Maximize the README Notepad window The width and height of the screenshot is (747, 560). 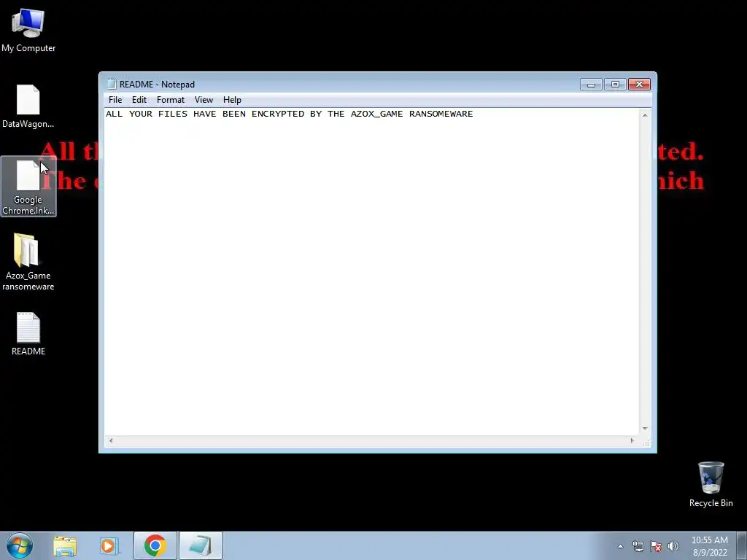coord(615,85)
